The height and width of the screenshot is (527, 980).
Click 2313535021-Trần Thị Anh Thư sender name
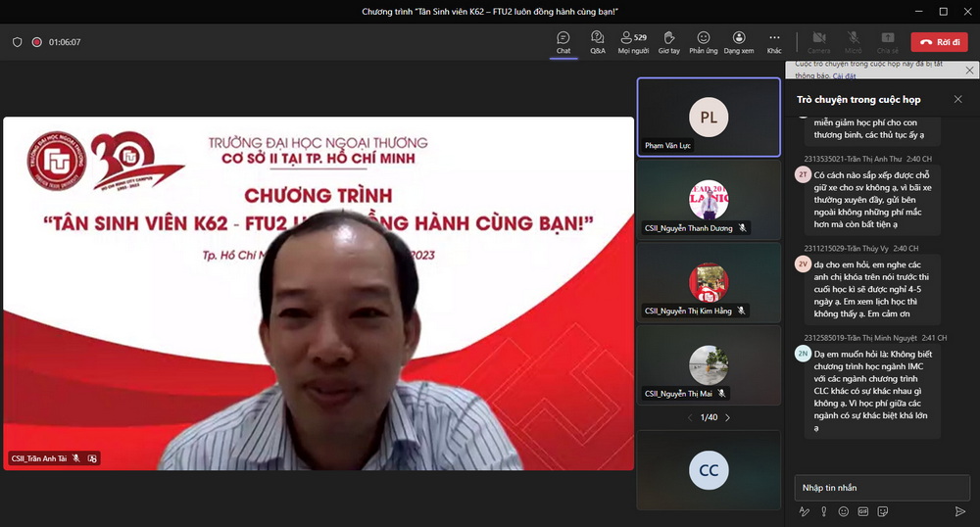(853, 159)
